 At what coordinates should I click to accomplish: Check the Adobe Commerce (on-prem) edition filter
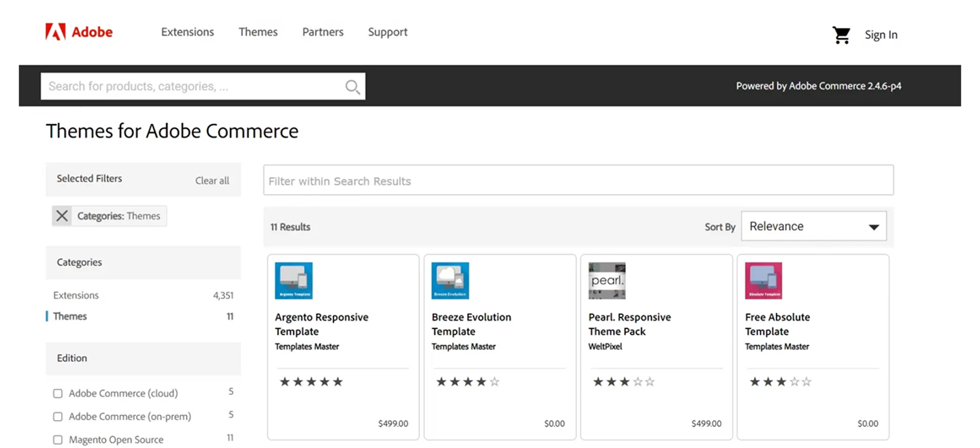pos(58,417)
